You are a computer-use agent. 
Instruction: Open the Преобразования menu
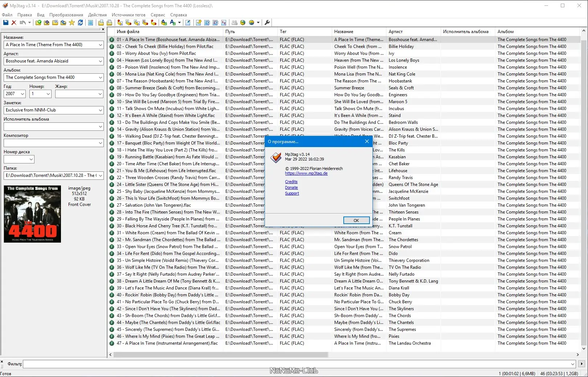(66, 15)
